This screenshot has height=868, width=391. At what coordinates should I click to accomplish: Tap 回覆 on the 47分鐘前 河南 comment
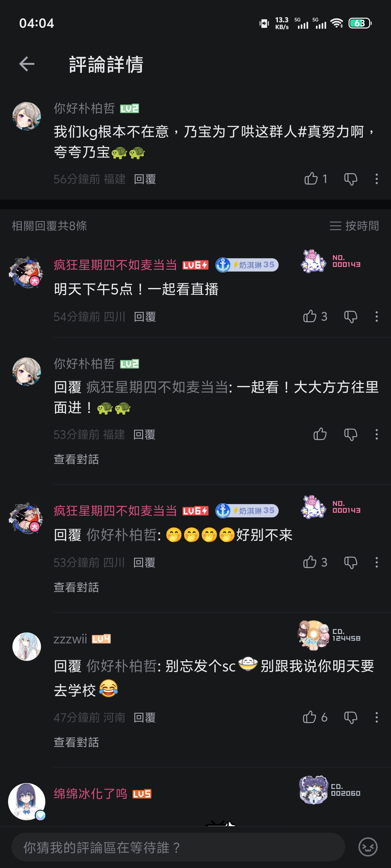click(x=145, y=718)
